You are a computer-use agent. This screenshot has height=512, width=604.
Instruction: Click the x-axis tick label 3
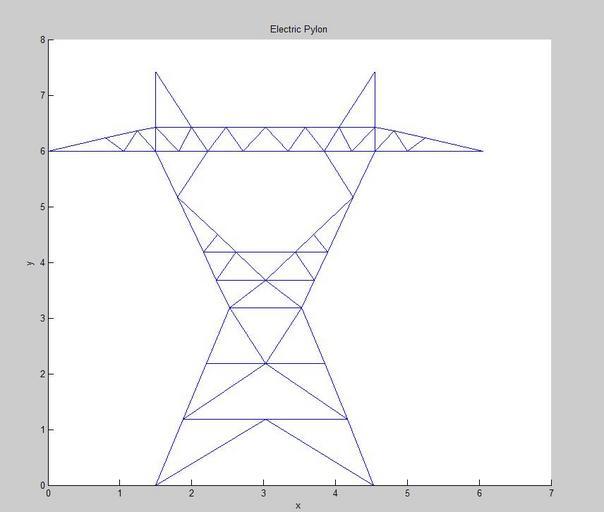tap(263, 494)
